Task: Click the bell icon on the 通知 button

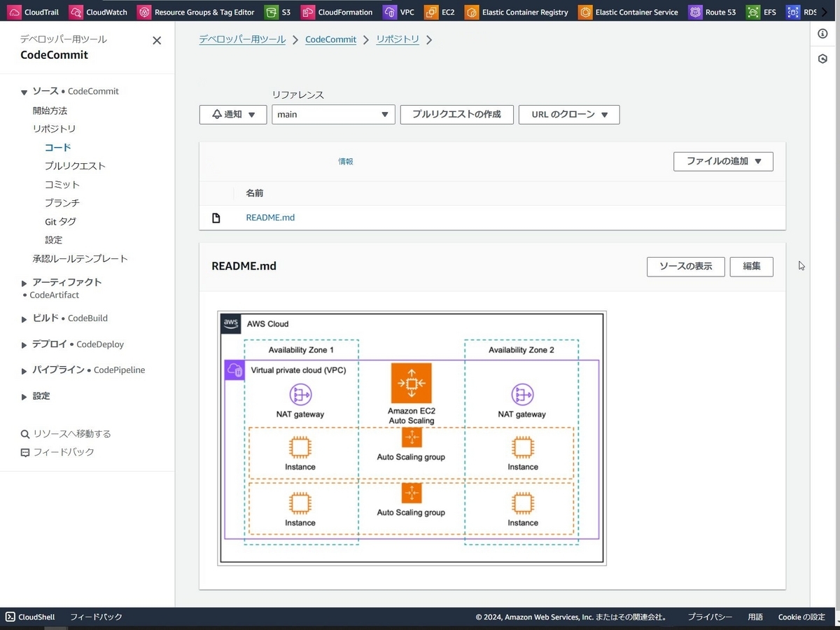Action: pyautogui.click(x=218, y=114)
